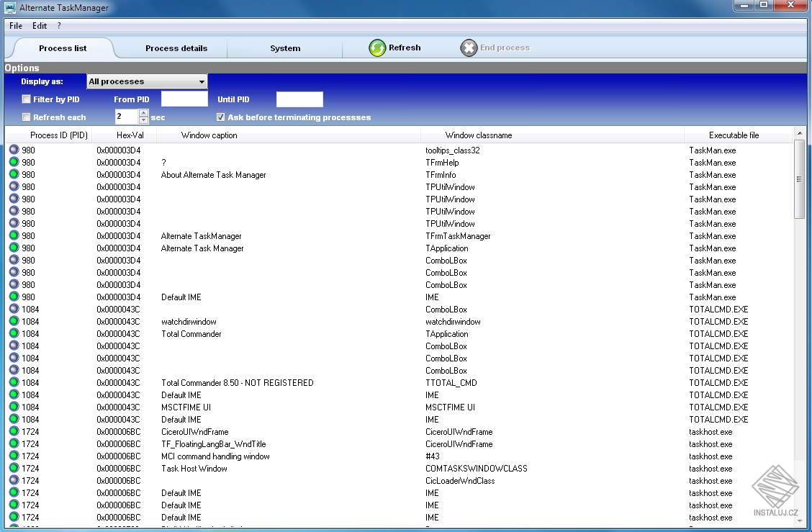
Task: Click status icon of Alternate Task Manager TApplication row
Action: tap(14, 248)
